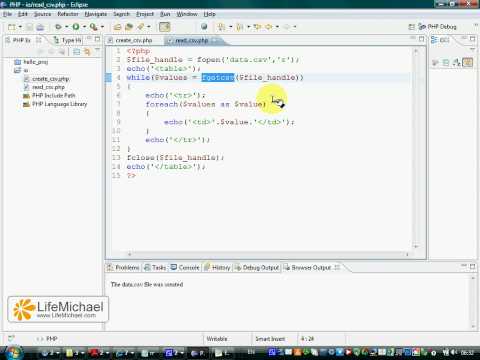Click the Debug bug icon
Image resolution: width=480 pixels, height=360 pixels.
(58, 27)
